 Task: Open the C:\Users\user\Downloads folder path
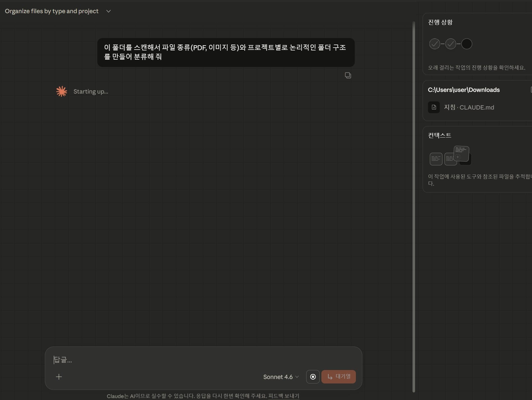[464, 90]
